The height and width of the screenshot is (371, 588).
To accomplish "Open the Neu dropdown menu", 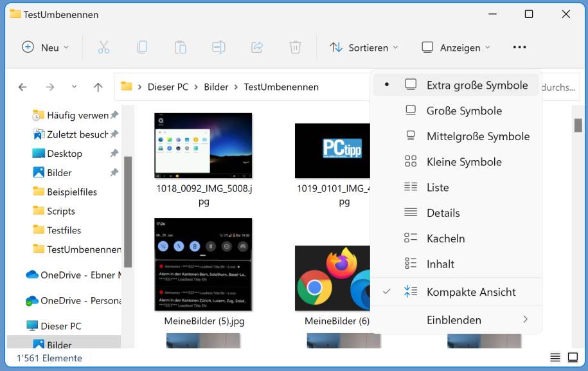I will (x=45, y=48).
